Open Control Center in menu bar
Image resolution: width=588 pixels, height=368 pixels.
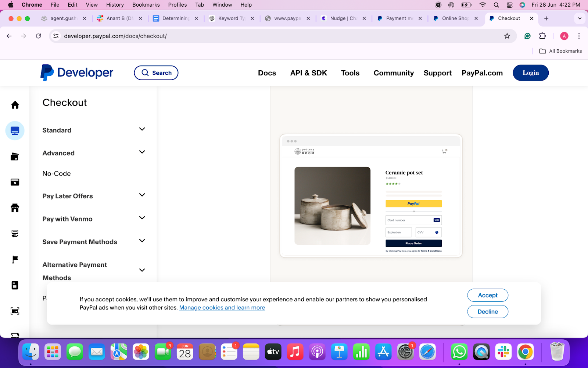[x=509, y=5]
